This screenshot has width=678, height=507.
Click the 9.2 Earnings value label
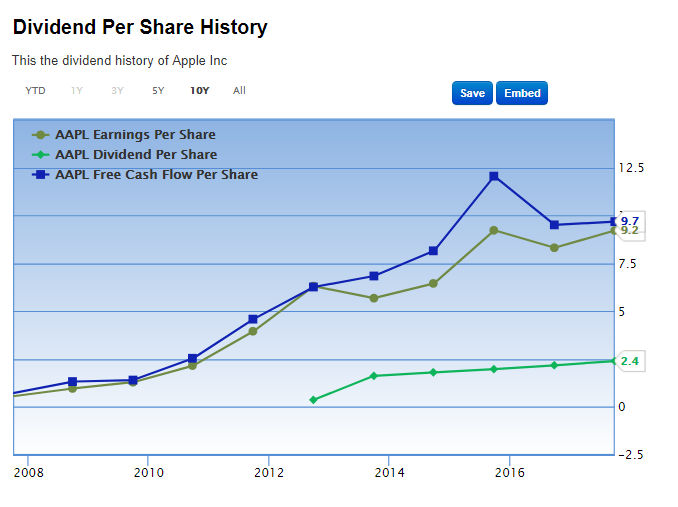point(630,231)
